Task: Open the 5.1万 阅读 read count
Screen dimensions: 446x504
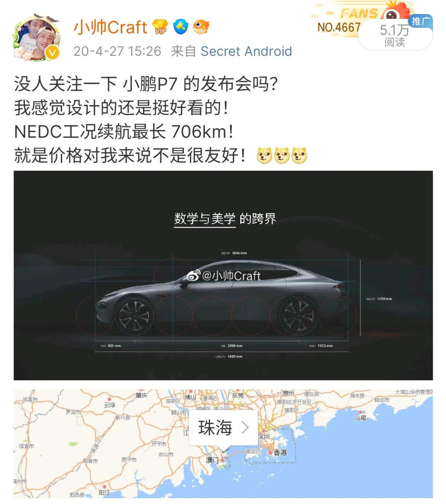Action: [395, 36]
